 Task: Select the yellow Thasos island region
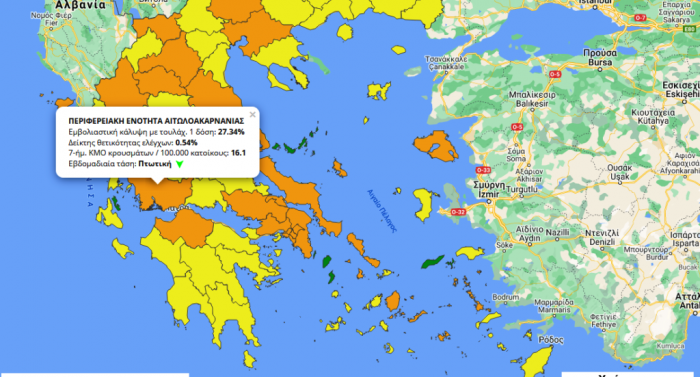345,32
